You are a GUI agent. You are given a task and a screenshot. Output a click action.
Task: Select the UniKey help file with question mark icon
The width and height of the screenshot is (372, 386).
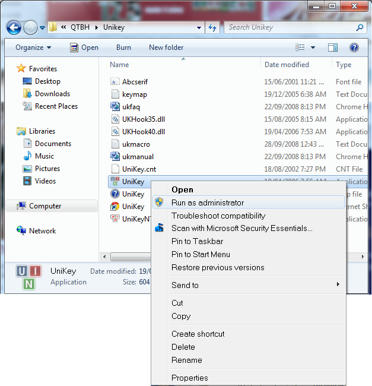pos(115,194)
